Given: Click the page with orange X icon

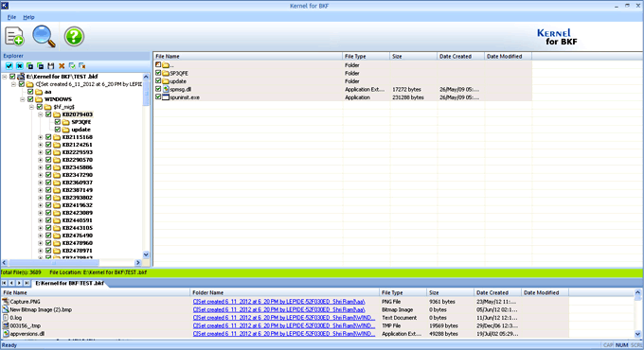Looking at the screenshot, I should 82,66.
